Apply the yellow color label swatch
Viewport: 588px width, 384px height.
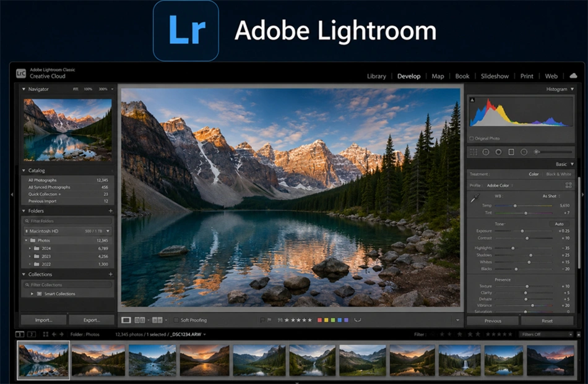point(326,320)
